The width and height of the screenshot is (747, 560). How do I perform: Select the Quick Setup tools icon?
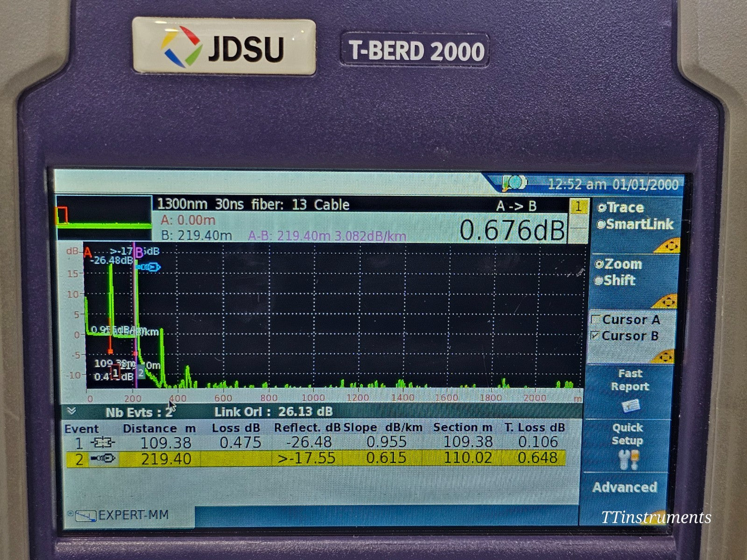[629, 459]
